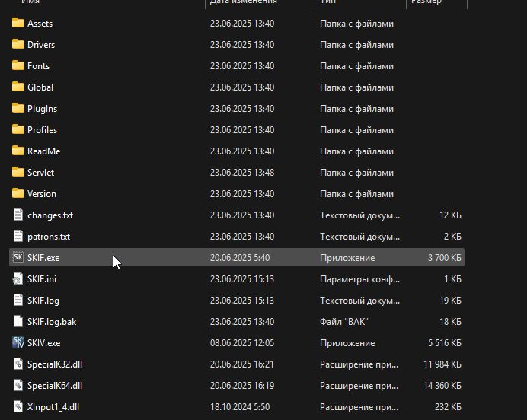
Task: Select the ReadMe folder icon
Action: coord(18,151)
